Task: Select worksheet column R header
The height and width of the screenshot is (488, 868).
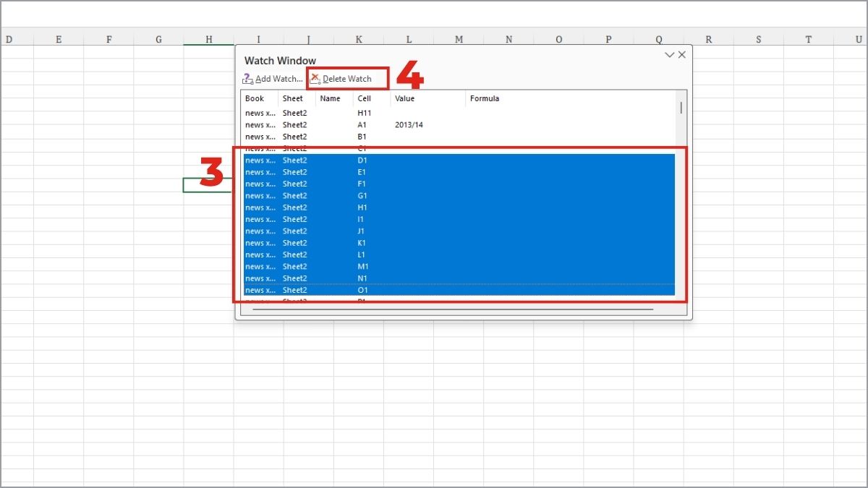Action: click(x=709, y=40)
